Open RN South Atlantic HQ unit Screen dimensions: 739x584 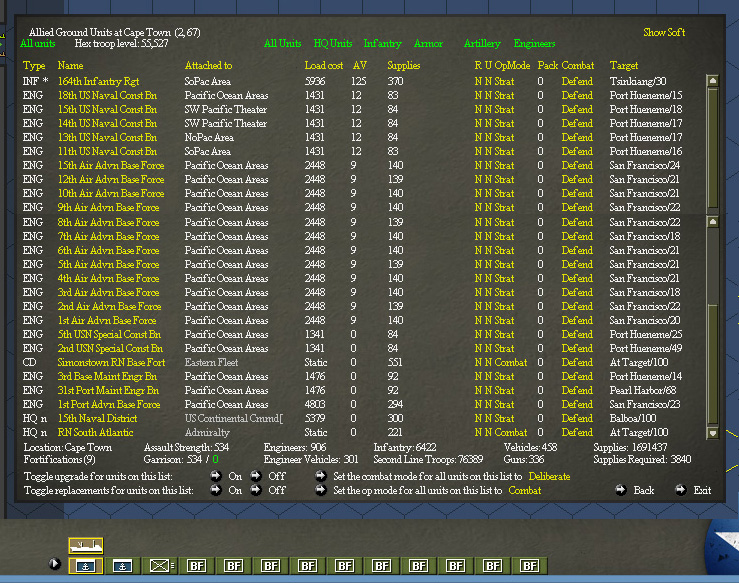point(95,433)
